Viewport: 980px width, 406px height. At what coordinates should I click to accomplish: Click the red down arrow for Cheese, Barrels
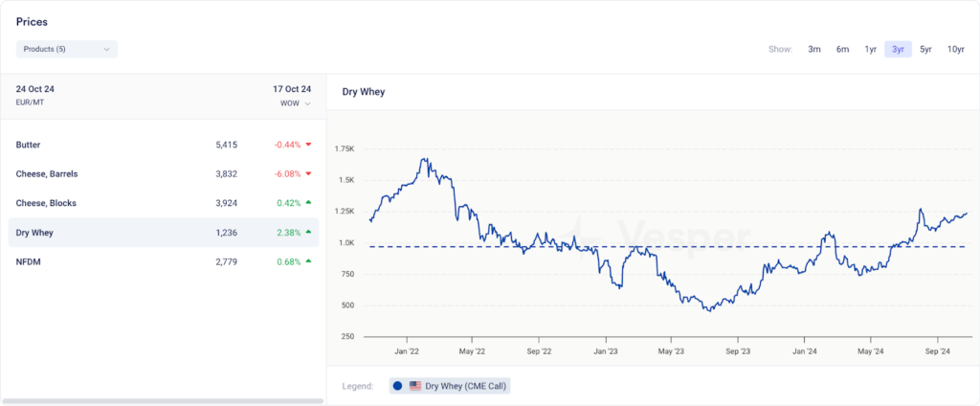click(x=309, y=174)
